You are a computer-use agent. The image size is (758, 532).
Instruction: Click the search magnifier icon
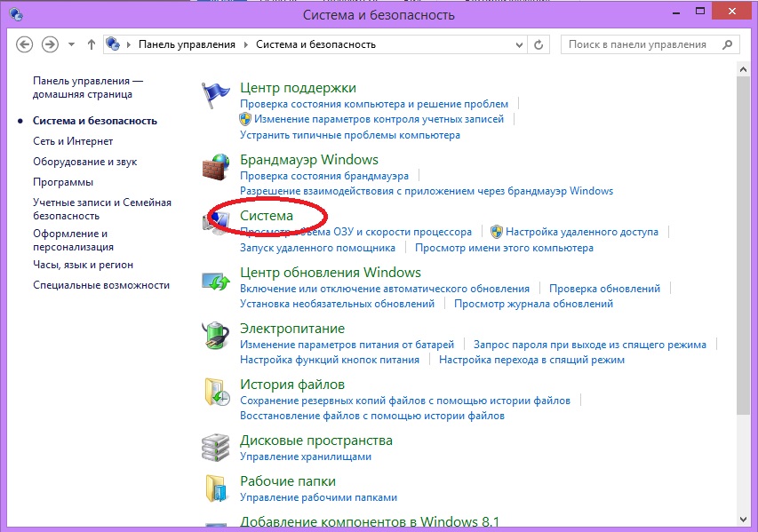(x=727, y=44)
